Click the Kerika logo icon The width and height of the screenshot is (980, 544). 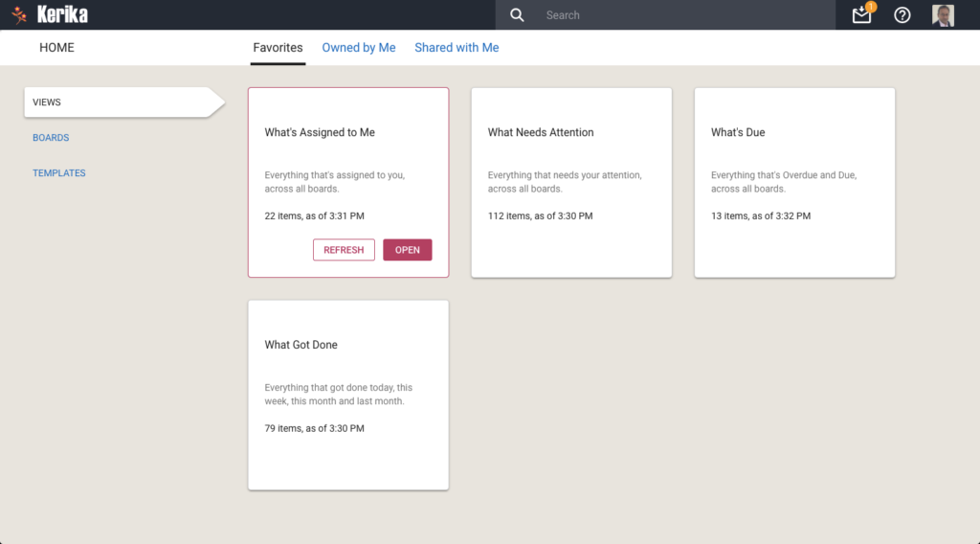pos(19,14)
